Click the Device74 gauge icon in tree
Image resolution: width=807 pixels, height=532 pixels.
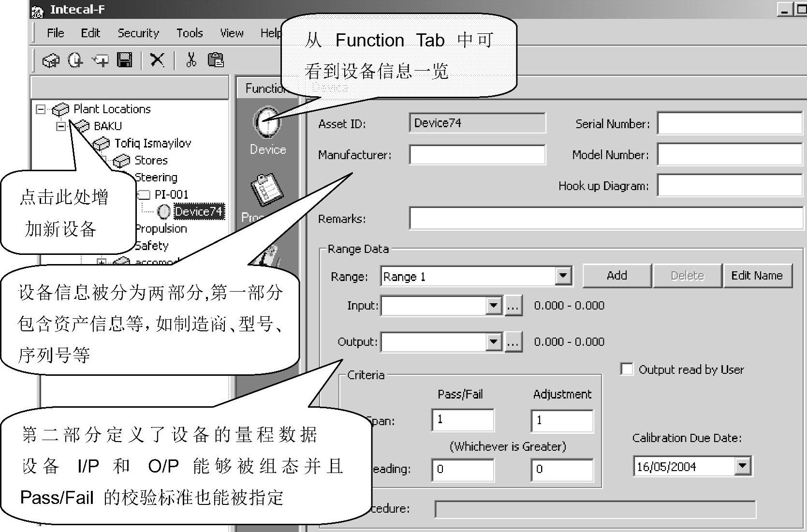[164, 212]
